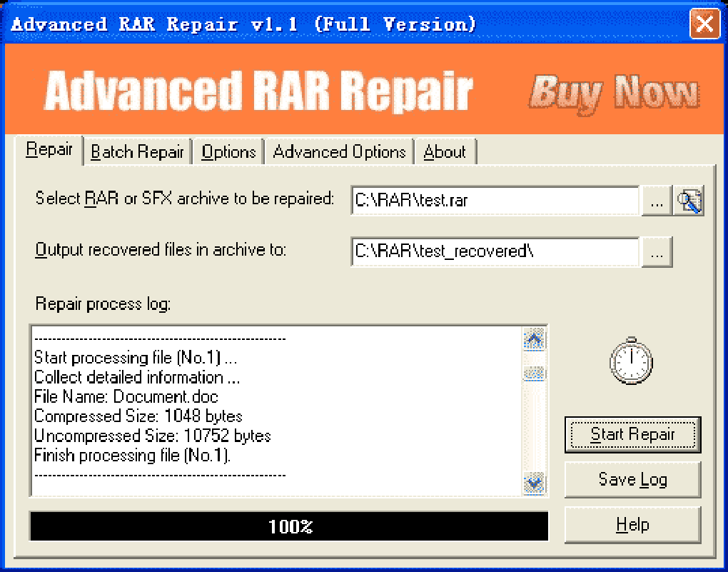Select the Repair tab
This screenshot has width=728, height=572.
(x=49, y=150)
